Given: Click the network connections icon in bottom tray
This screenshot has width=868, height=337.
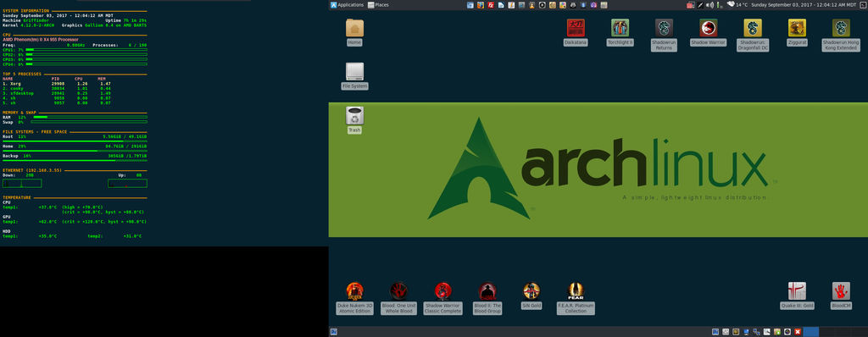Looking at the screenshot, I should 756,332.
